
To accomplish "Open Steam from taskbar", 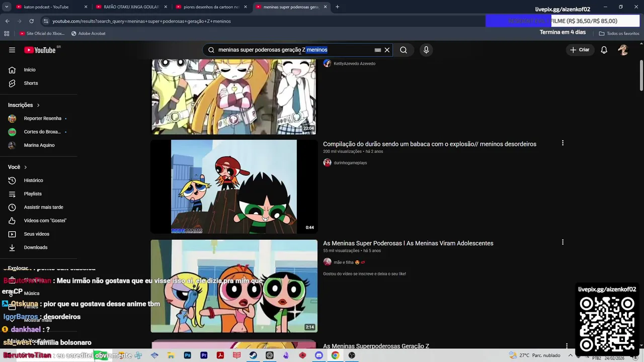I will (253, 355).
